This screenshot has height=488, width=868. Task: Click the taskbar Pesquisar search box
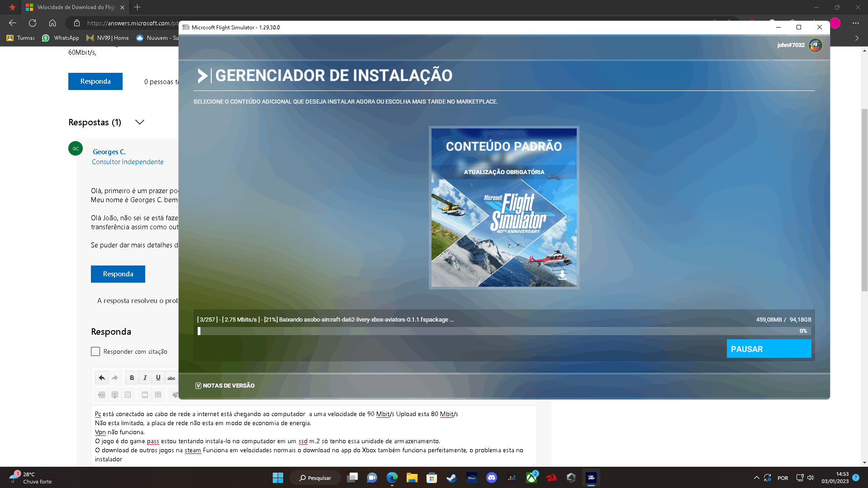tap(315, 478)
